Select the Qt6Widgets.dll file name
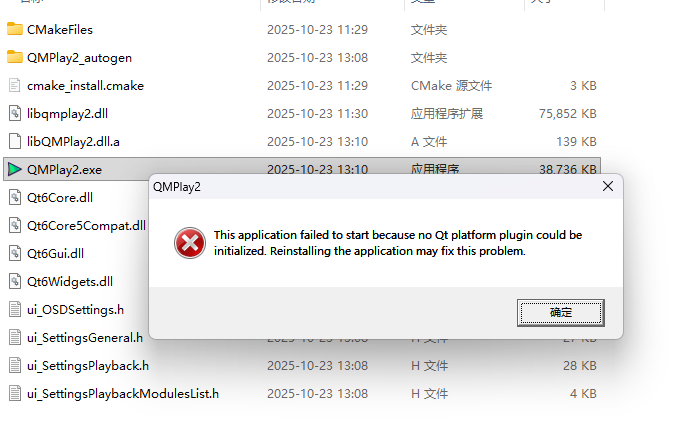The height and width of the screenshot is (446, 674). pos(70,281)
